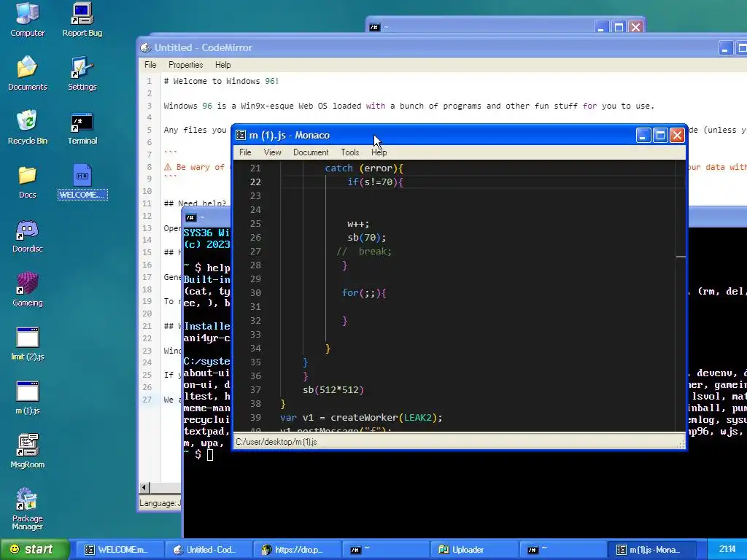Screen dimensions: 747x560
Task: Open the Documents folder icon
Action: (x=27, y=73)
